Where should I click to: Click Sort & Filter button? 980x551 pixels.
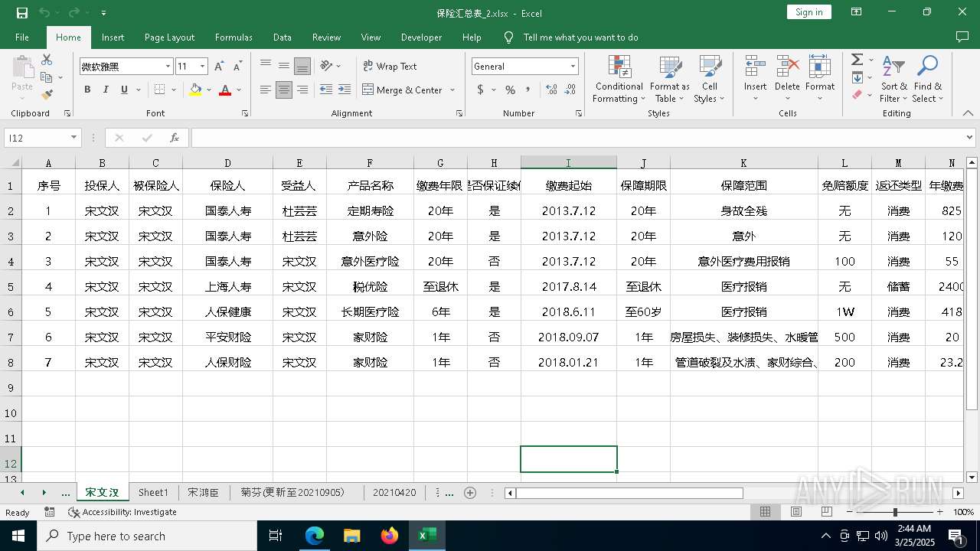[x=893, y=79]
